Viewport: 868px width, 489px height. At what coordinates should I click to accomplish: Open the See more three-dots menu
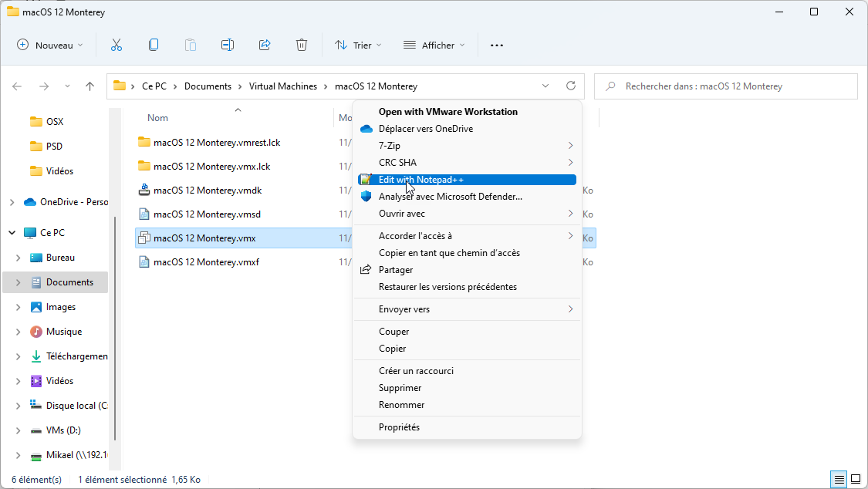point(497,46)
